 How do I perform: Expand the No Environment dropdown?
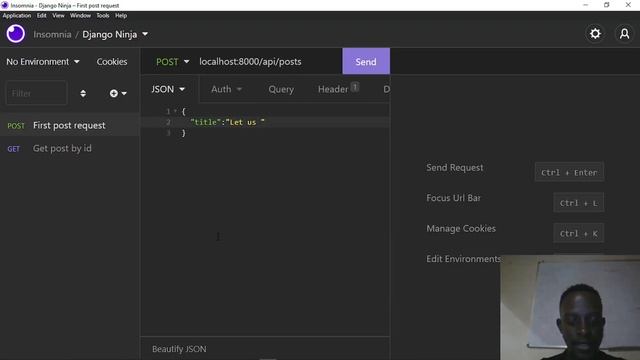[42, 62]
